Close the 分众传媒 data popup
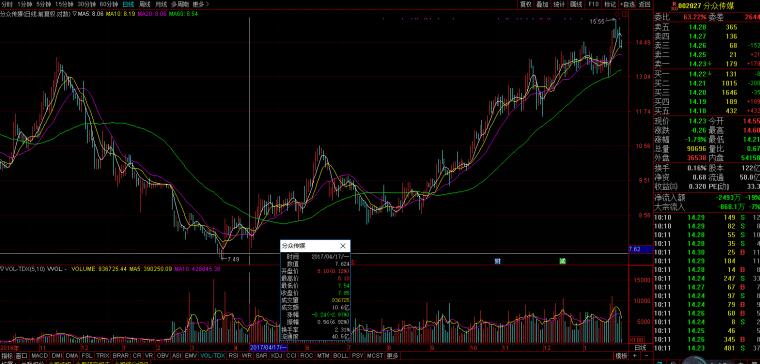This screenshot has height=364, width=760. (343, 246)
